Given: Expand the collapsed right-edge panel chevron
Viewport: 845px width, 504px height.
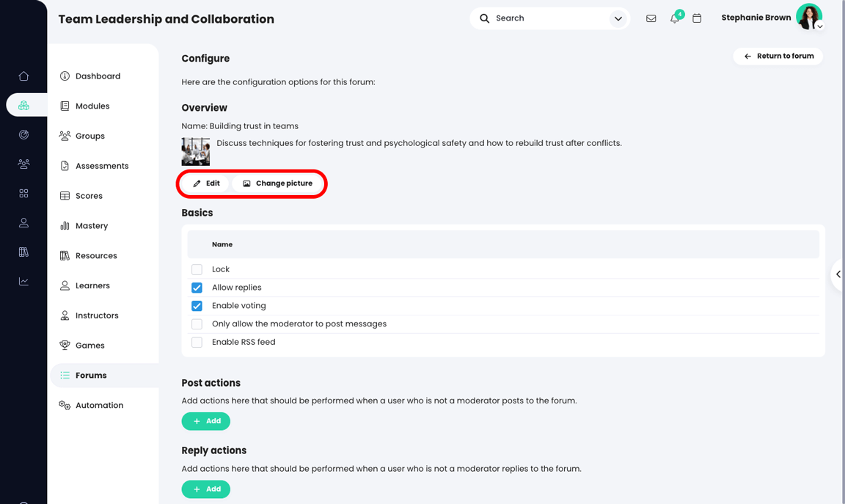Looking at the screenshot, I should click(839, 274).
